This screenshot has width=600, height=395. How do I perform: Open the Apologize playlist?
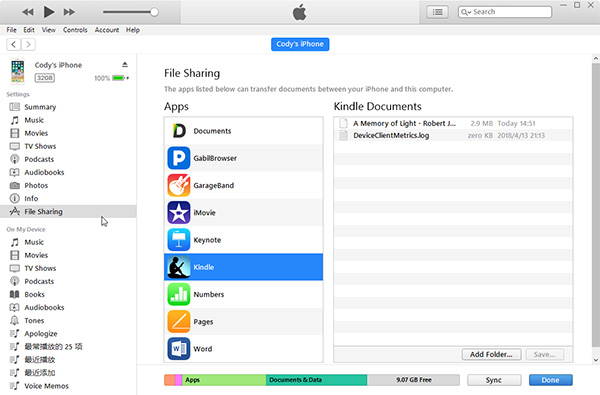41,333
